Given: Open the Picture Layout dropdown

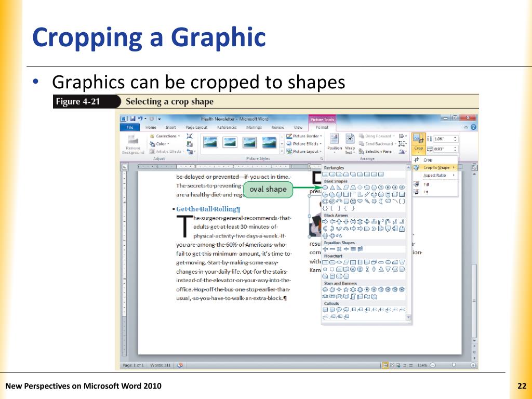Looking at the screenshot, I should click(x=304, y=151).
